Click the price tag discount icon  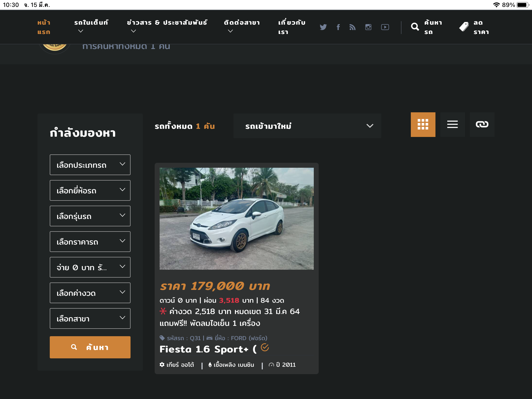click(x=464, y=27)
